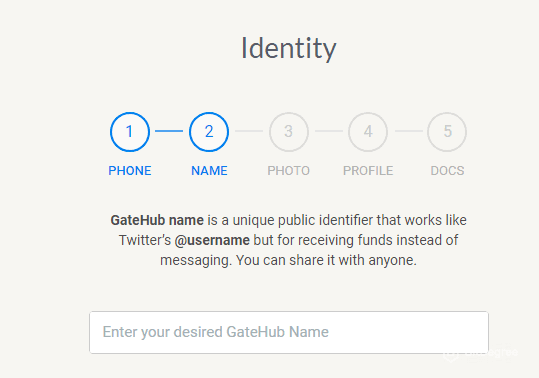The height and width of the screenshot is (378, 539).
Task: Click the PHONE step label
Action: pyautogui.click(x=130, y=171)
